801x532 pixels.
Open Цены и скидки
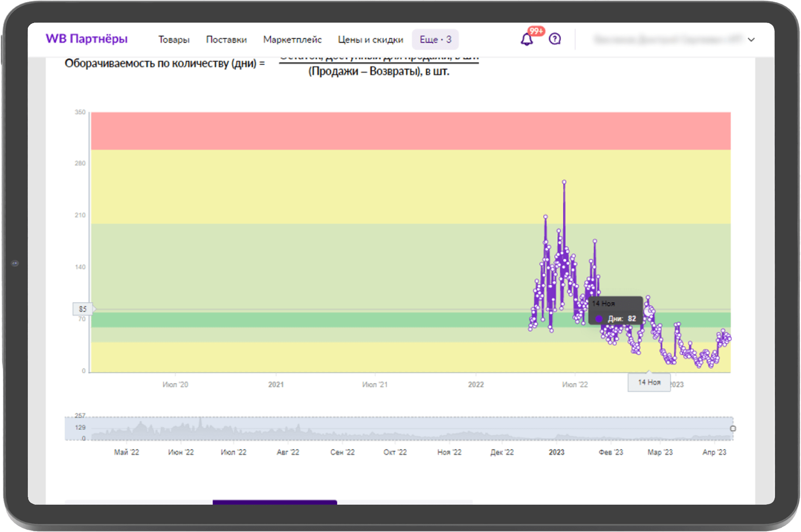[370, 40]
